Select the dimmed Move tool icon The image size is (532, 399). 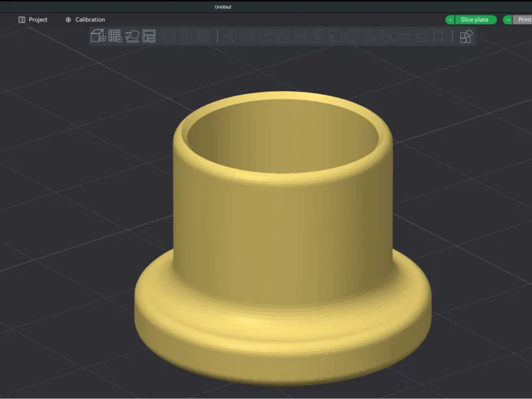(x=230, y=36)
